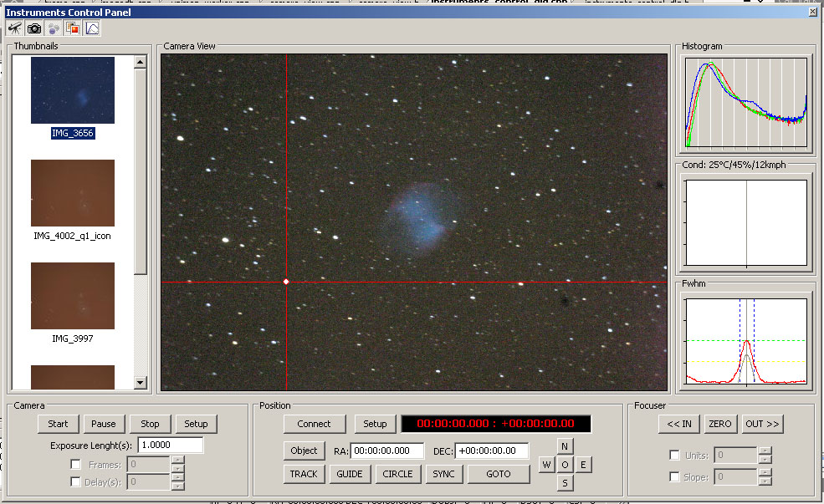Increase exposure length with stepper arrow
The height and width of the screenshot is (504, 824).
coord(177,459)
